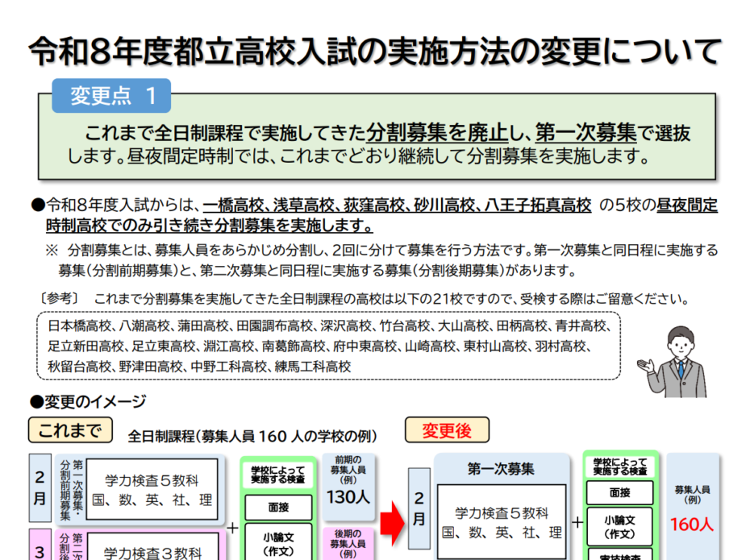Click the blue 変更点 1 badge

(111, 96)
